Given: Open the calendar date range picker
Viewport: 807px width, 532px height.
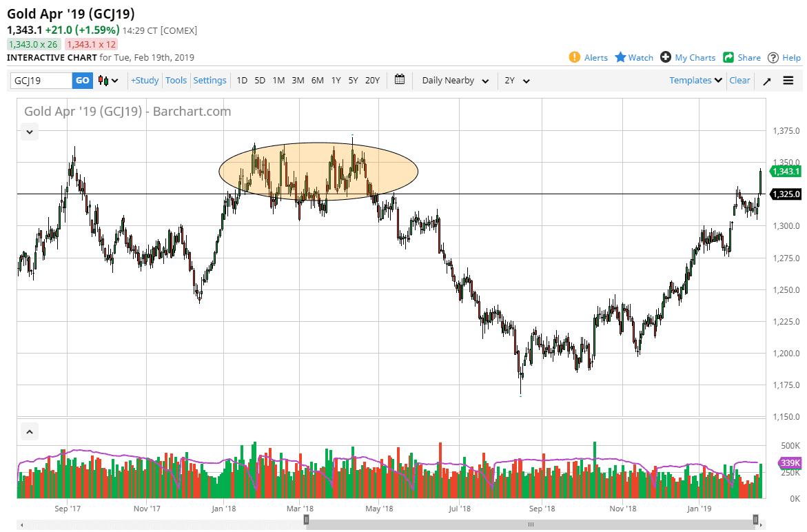Looking at the screenshot, I should click(400, 80).
